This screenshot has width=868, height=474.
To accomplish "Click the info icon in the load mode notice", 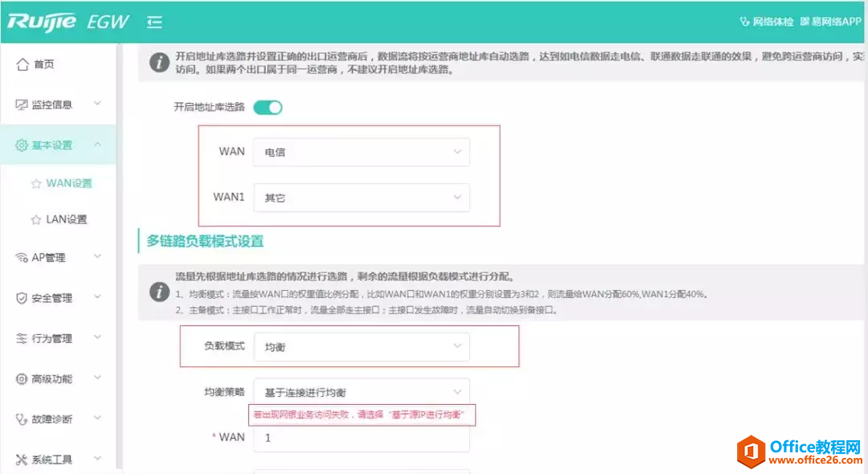I will click(159, 292).
